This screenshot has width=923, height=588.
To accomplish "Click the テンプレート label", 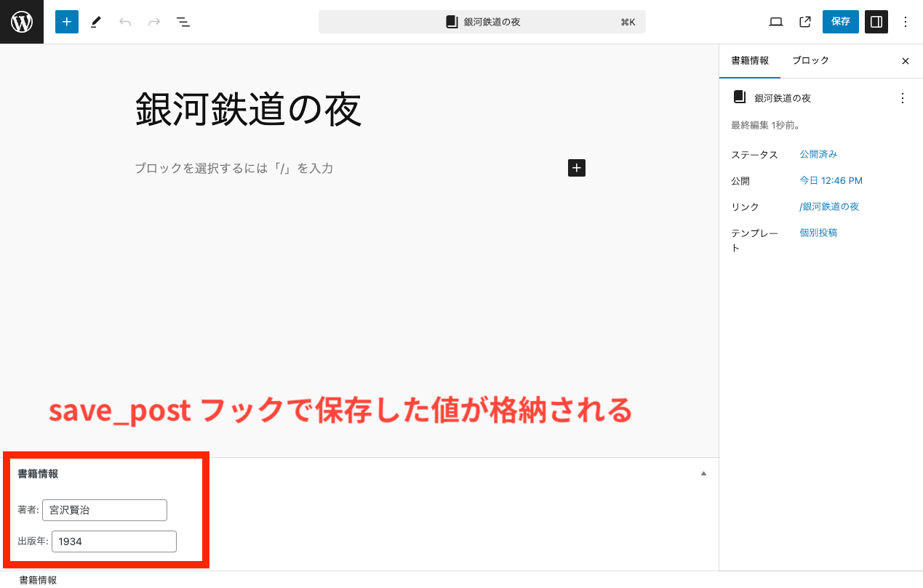I will pyautogui.click(x=754, y=241).
